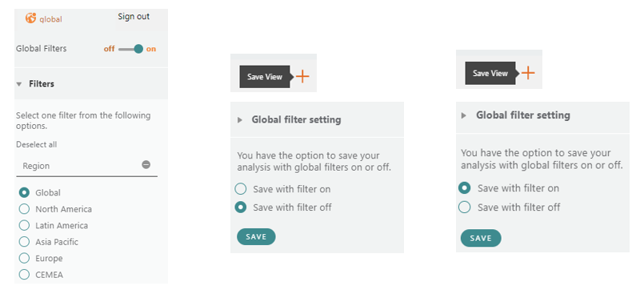
Task: Toggle the Global Filters on/off switch
Action: (130, 49)
